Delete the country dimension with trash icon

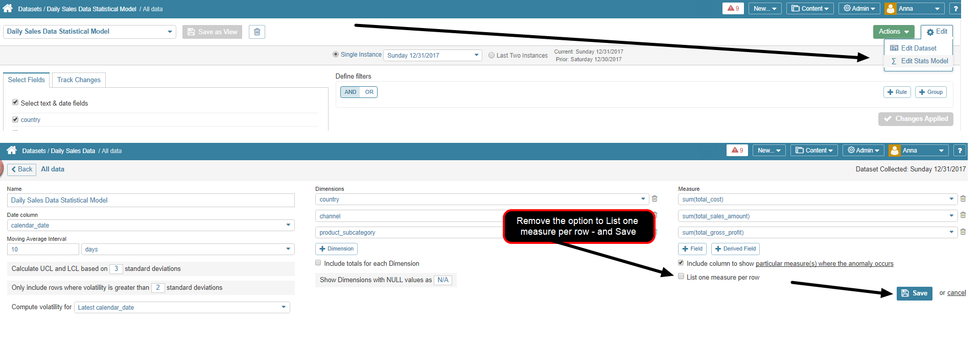point(655,198)
